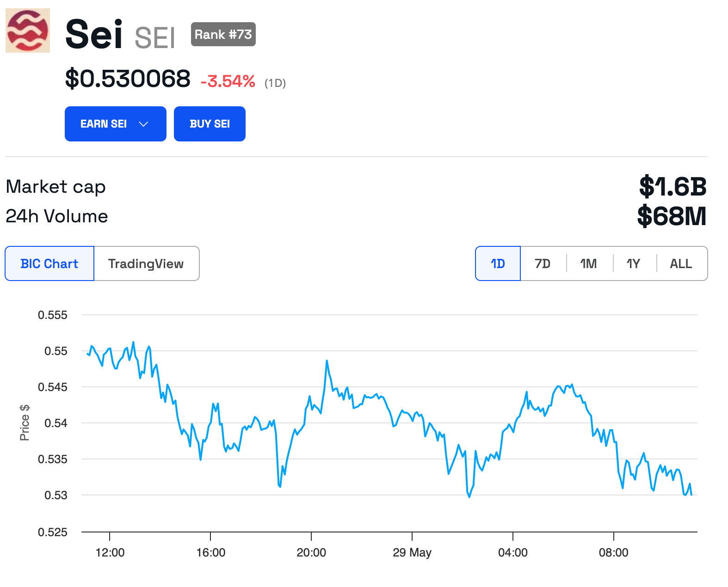The width and height of the screenshot is (728, 587).
Task: Click the $0.530068 current price
Action: (x=128, y=79)
